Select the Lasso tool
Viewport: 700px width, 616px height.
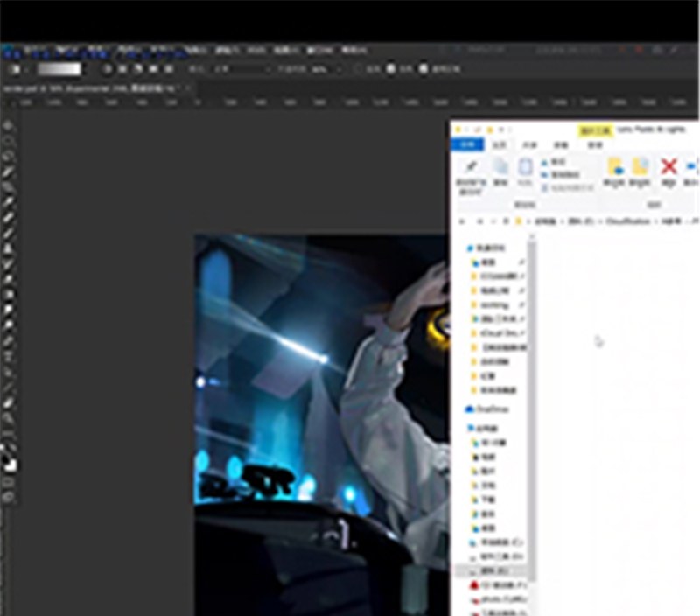8,157
